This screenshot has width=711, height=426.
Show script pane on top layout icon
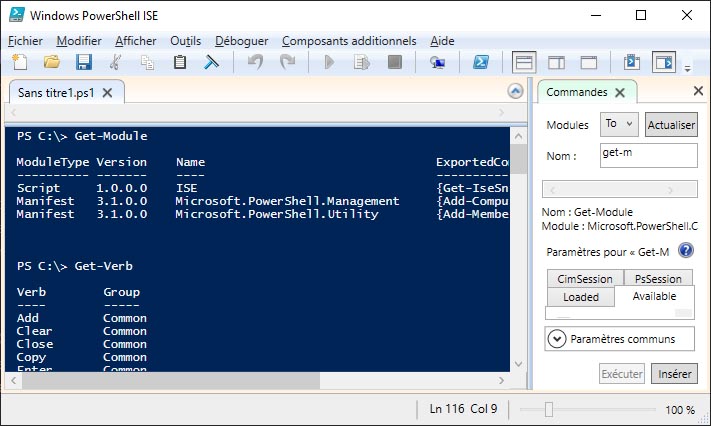(524, 62)
